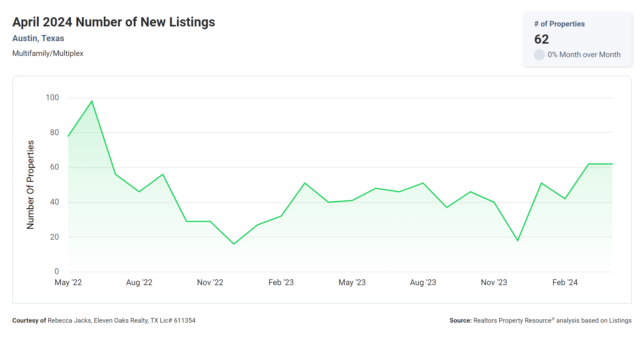Image resolution: width=644 pixels, height=338 pixels.
Task: Click the May '22 x-axis label
Action: tap(68, 282)
